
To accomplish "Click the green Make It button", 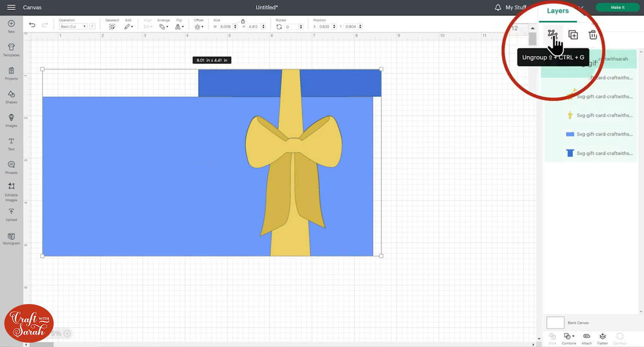I will 618,7.
